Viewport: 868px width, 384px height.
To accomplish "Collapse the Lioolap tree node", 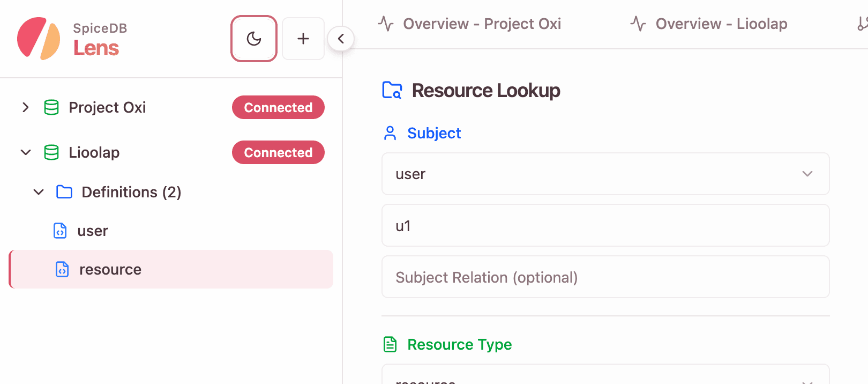I will (25, 153).
